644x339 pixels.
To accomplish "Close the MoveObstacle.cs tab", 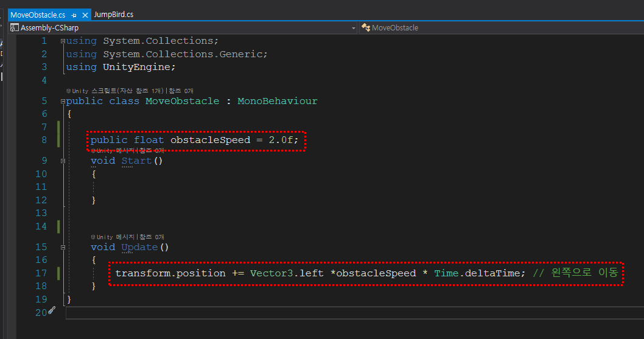I will pos(85,15).
